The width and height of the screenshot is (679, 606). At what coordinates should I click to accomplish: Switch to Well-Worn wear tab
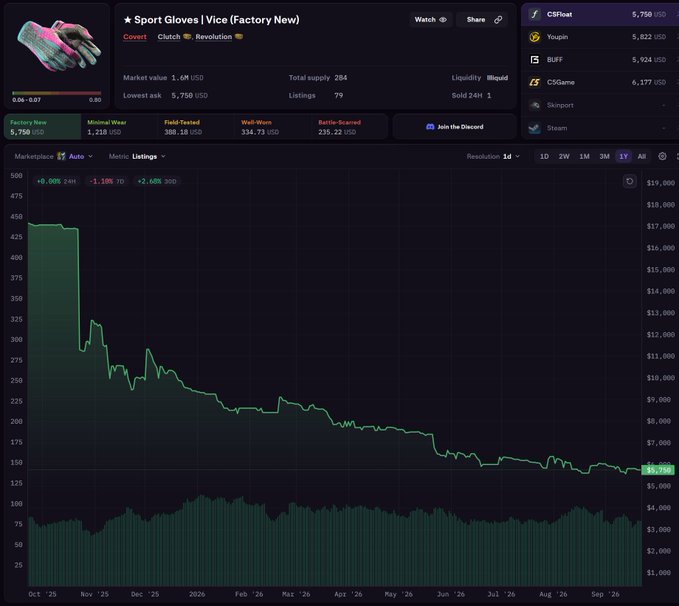(x=274, y=127)
